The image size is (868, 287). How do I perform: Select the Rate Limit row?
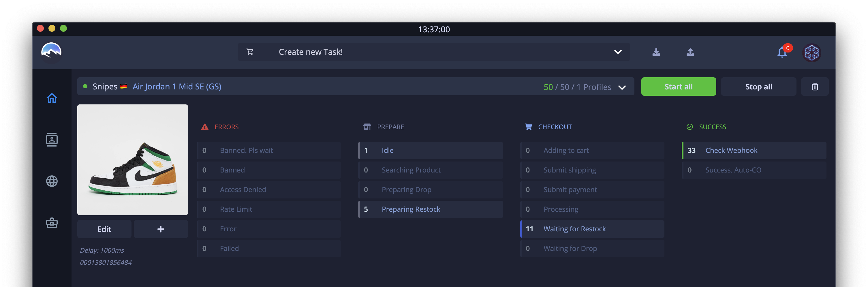(268, 209)
